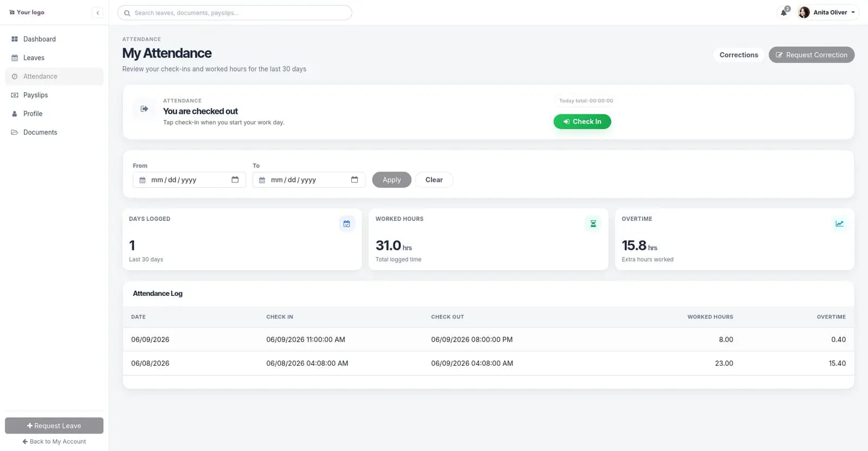Select Attendance in the sidebar
Image resolution: width=868 pixels, height=451 pixels.
click(54, 77)
